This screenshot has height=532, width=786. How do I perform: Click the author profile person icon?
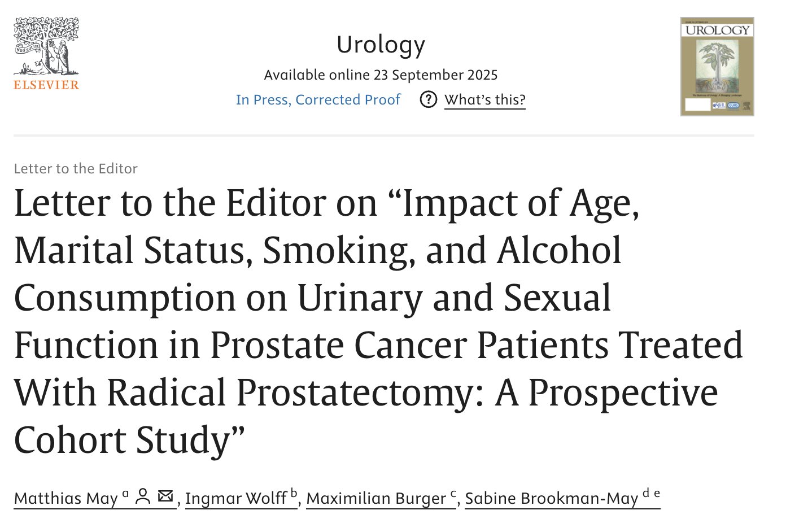click(143, 496)
